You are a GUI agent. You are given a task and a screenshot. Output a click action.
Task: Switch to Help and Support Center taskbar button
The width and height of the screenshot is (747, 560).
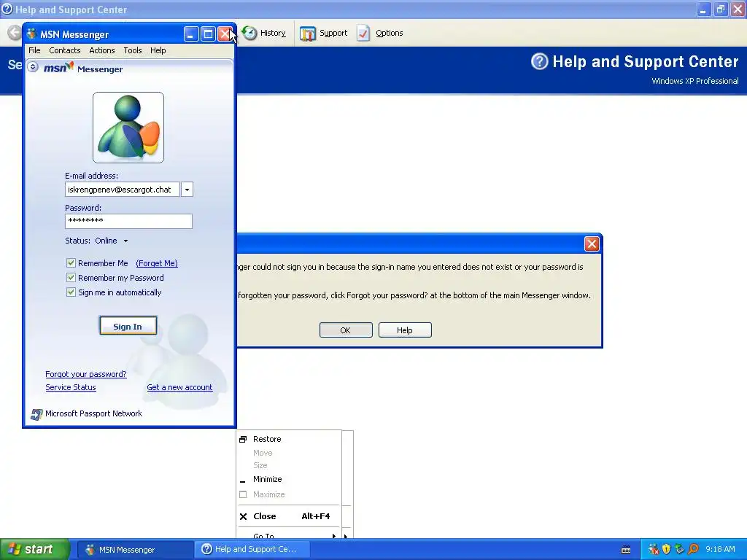(252, 550)
